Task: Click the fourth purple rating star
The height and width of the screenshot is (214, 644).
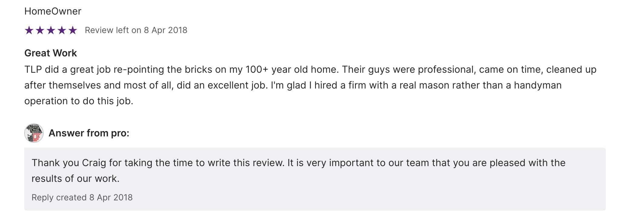Action: pos(62,30)
